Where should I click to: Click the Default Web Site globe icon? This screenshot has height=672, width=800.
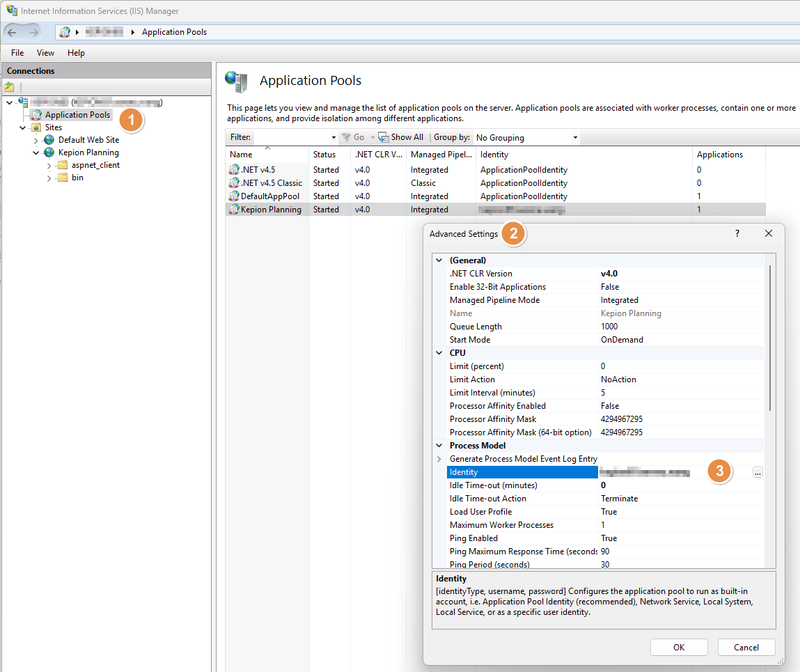[49, 140]
